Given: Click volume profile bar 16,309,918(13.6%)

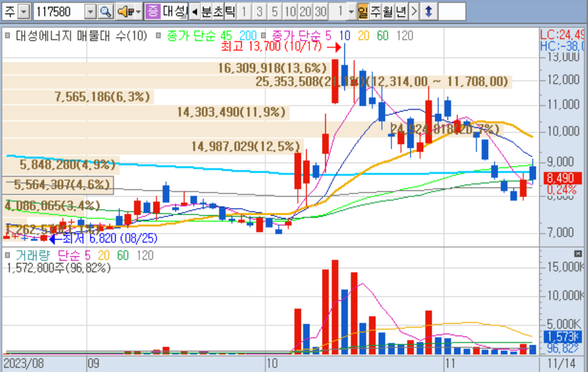Looking at the screenshot, I should 166,68.
